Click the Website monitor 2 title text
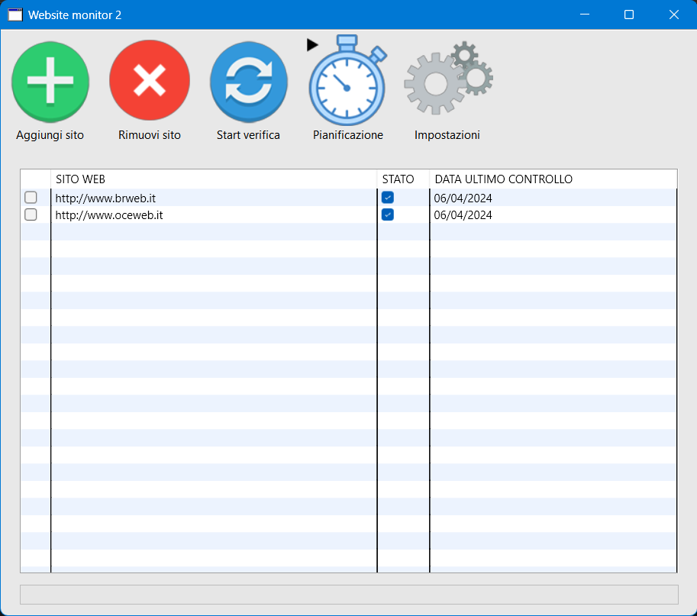This screenshot has height=616, width=697. 75,15
